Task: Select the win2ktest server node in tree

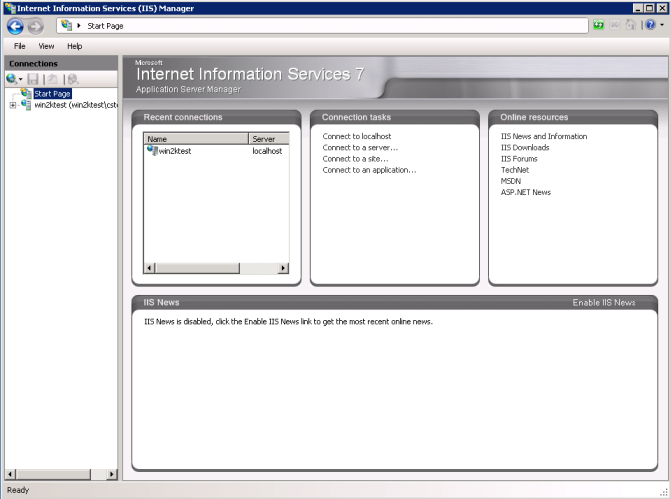Action: [76, 105]
